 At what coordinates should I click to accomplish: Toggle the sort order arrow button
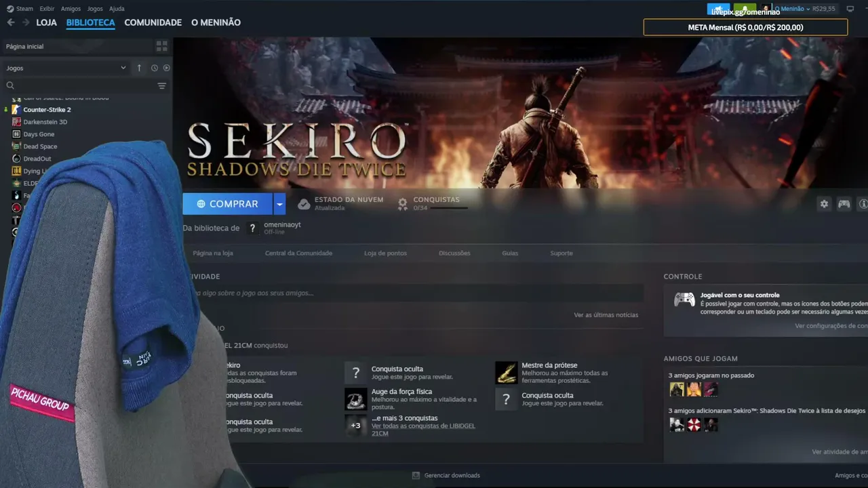tap(139, 68)
